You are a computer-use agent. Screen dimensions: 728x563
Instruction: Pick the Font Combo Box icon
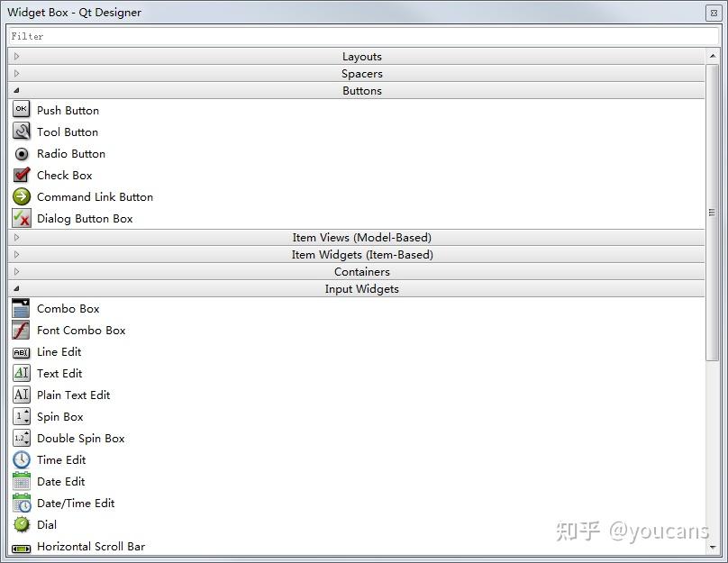coord(21,330)
